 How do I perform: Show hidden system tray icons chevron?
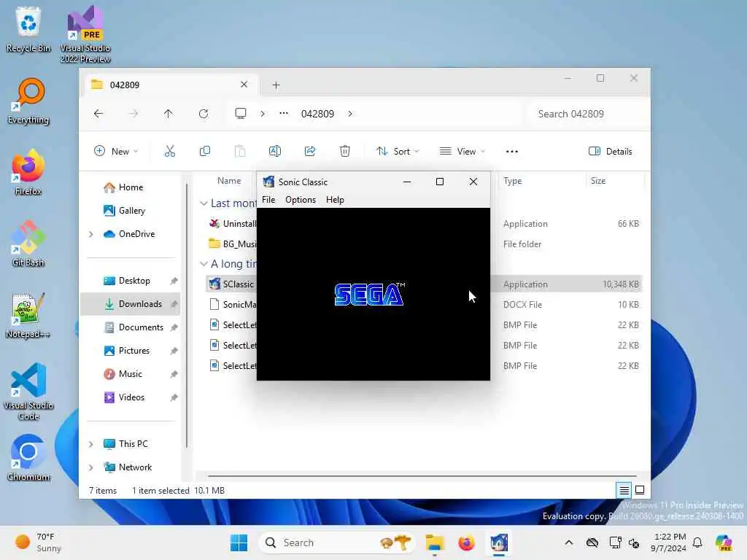(569, 542)
